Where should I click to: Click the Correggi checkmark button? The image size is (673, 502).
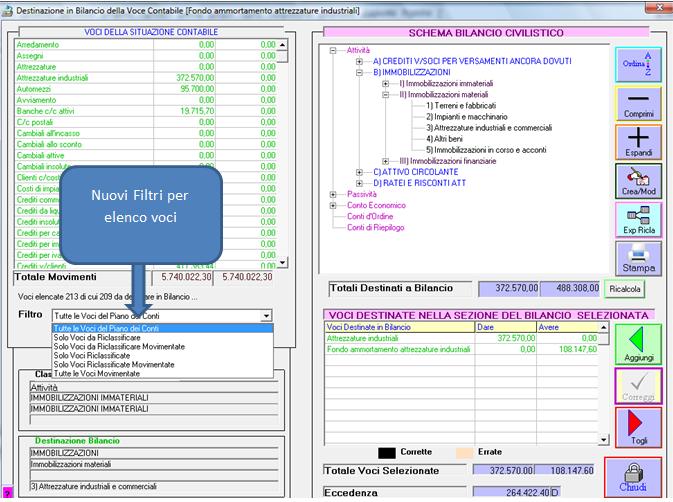pos(638,386)
